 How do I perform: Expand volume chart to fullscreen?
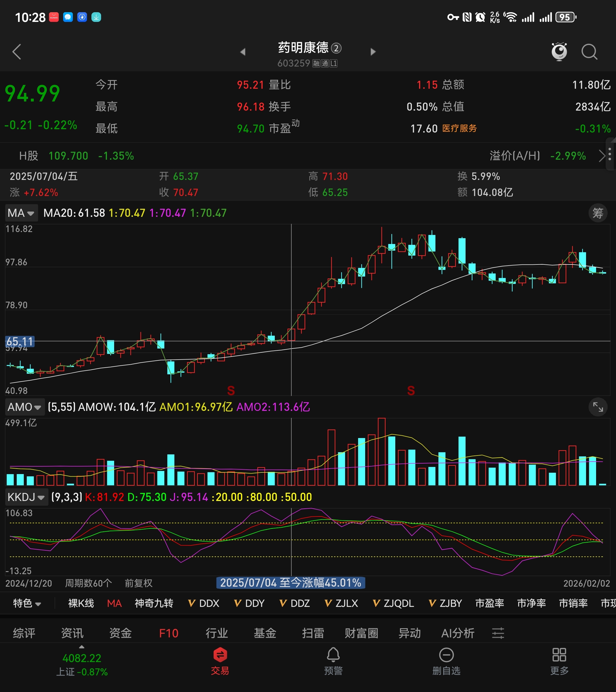click(598, 407)
